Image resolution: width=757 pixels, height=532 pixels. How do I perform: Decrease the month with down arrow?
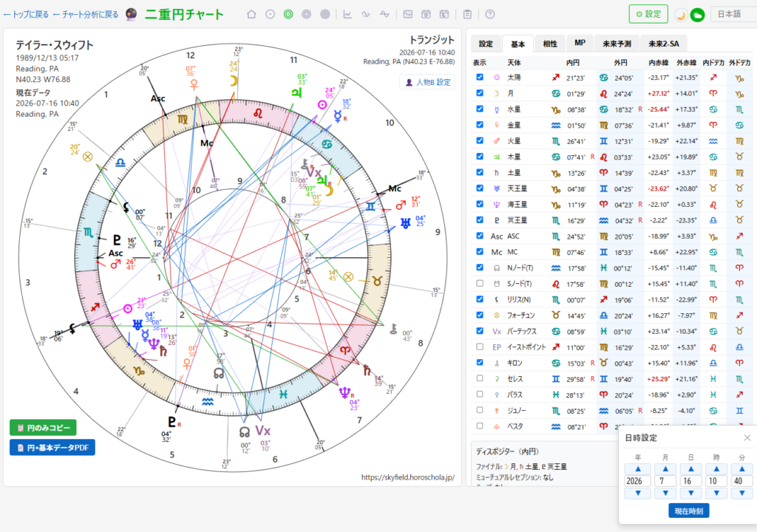(x=665, y=493)
